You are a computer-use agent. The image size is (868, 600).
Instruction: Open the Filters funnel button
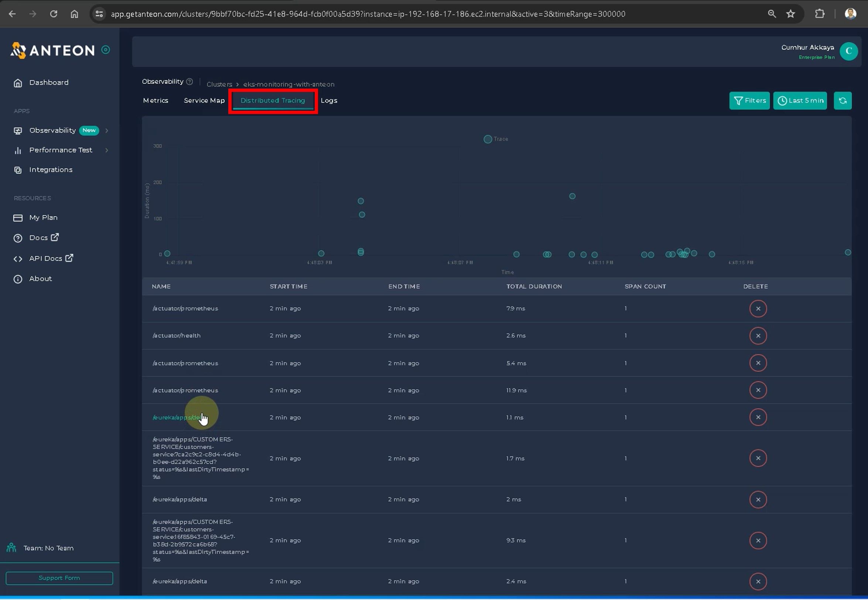point(749,101)
